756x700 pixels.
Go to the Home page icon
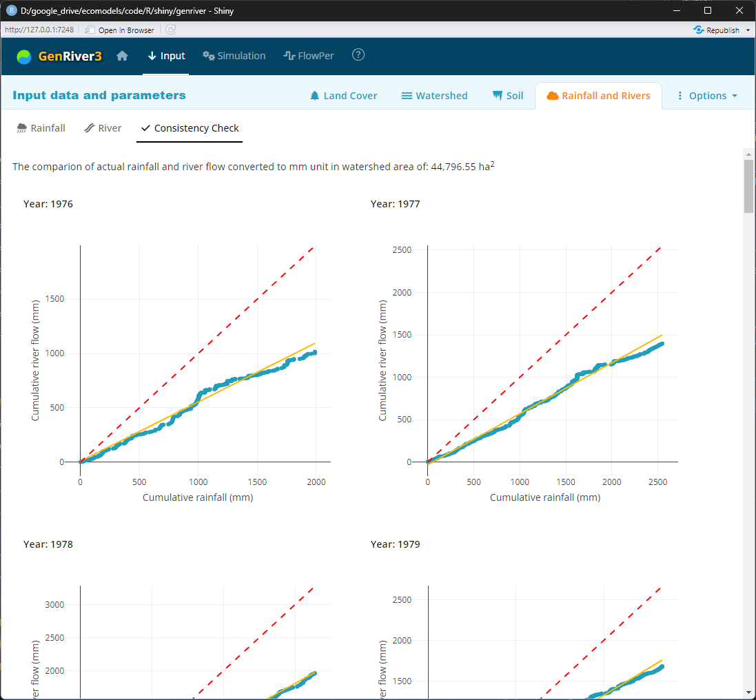pyautogui.click(x=123, y=56)
